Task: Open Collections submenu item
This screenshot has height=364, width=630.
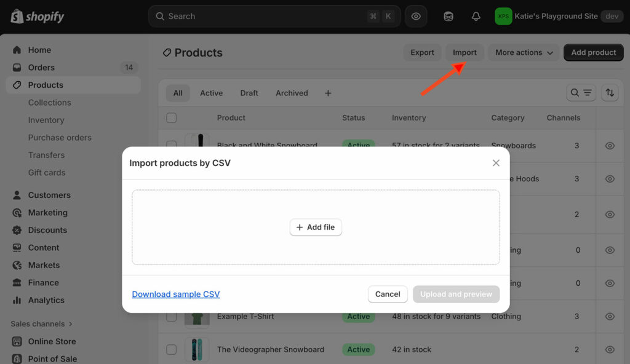Action: click(49, 103)
